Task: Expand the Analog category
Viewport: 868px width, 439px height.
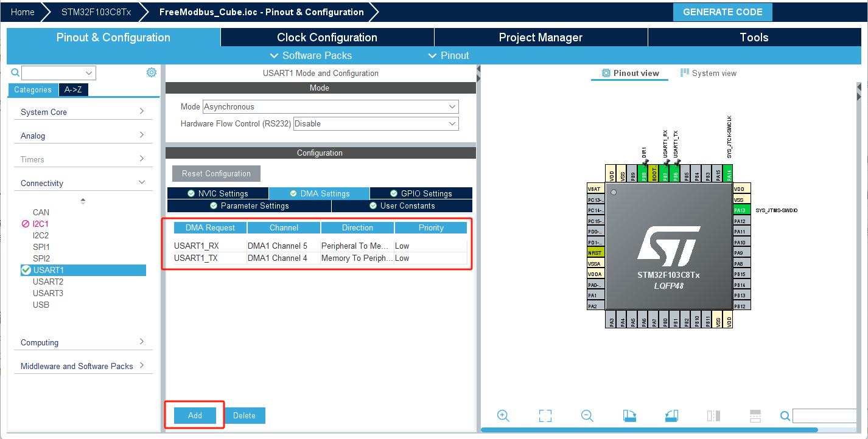Action: (83, 136)
